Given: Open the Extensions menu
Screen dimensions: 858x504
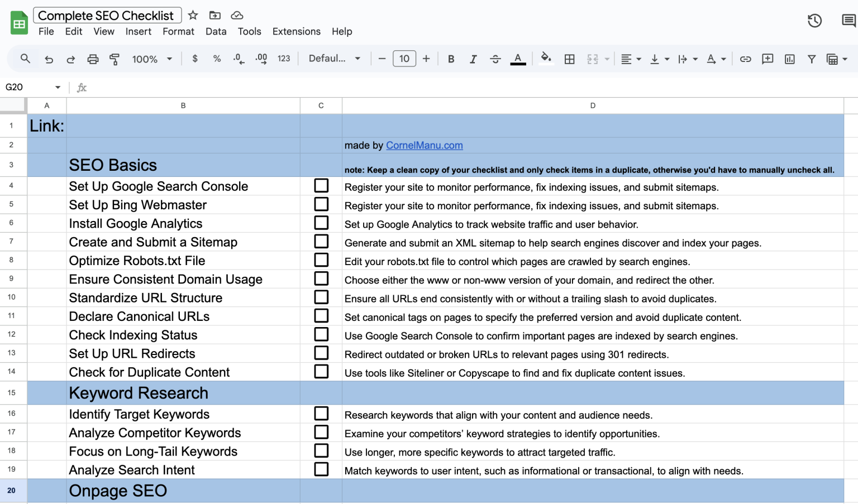Looking at the screenshot, I should 296,31.
